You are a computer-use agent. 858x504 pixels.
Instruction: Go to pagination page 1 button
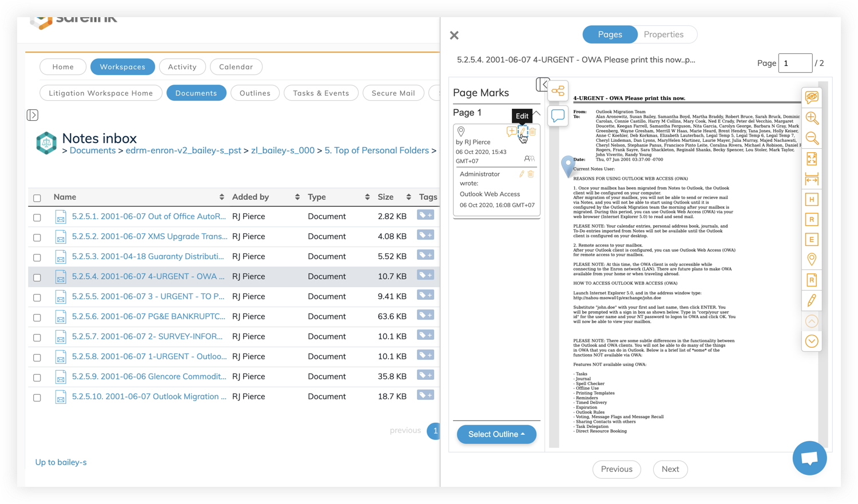click(434, 431)
